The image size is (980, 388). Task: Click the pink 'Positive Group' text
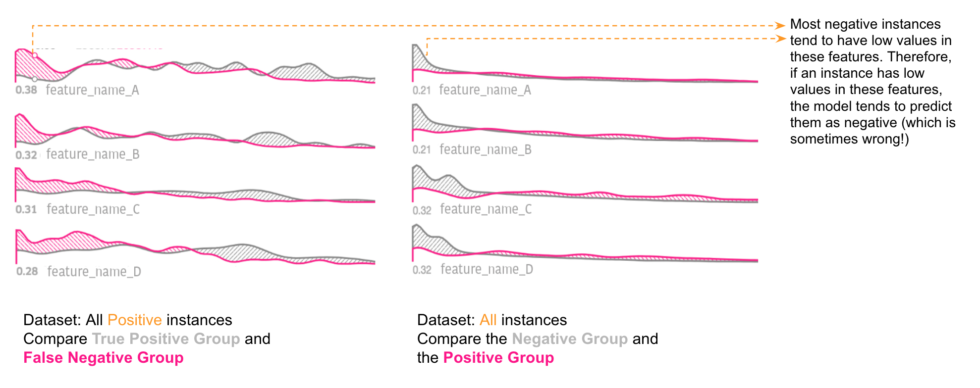coord(498,358)
